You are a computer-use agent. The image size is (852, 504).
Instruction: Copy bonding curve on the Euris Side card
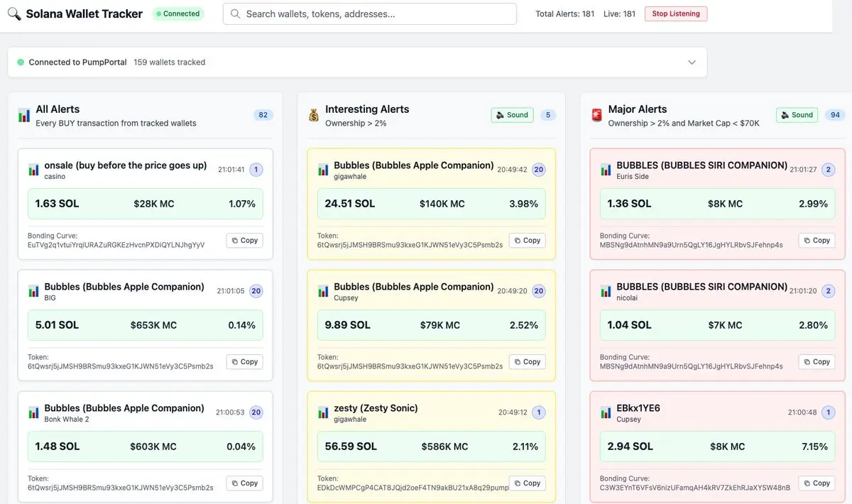point(817,241)
